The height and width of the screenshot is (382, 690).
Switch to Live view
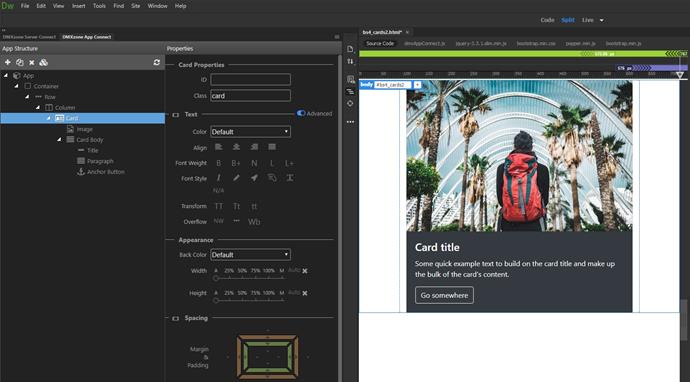pos(587,20)
